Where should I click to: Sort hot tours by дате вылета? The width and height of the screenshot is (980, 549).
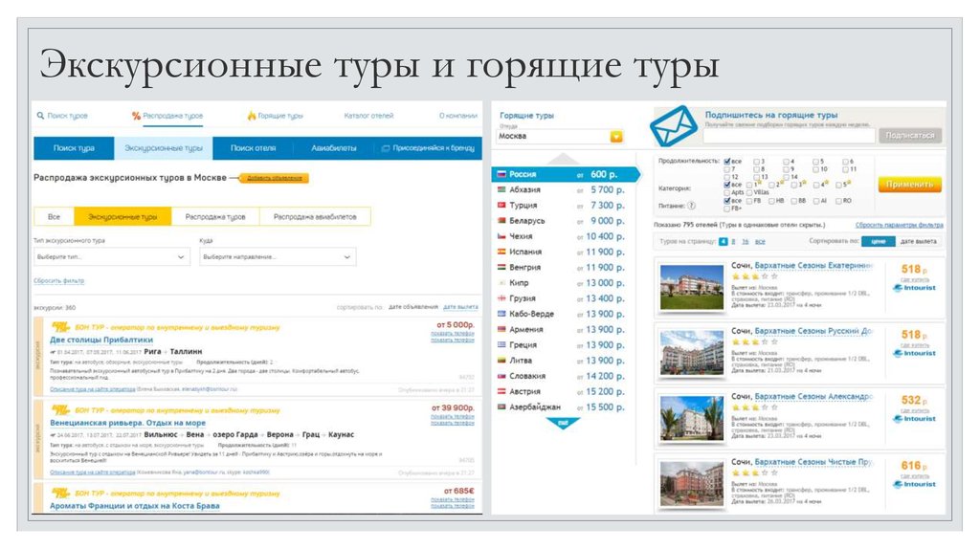click(x=918, y=241)
